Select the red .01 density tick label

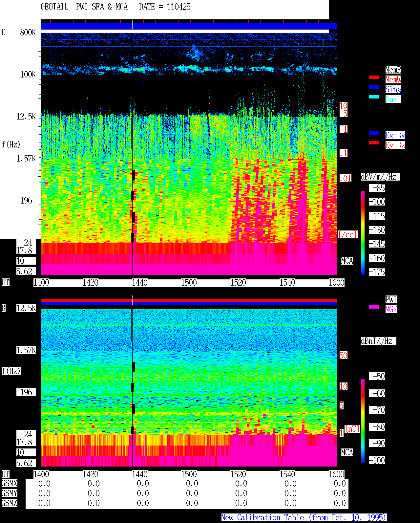345,179
